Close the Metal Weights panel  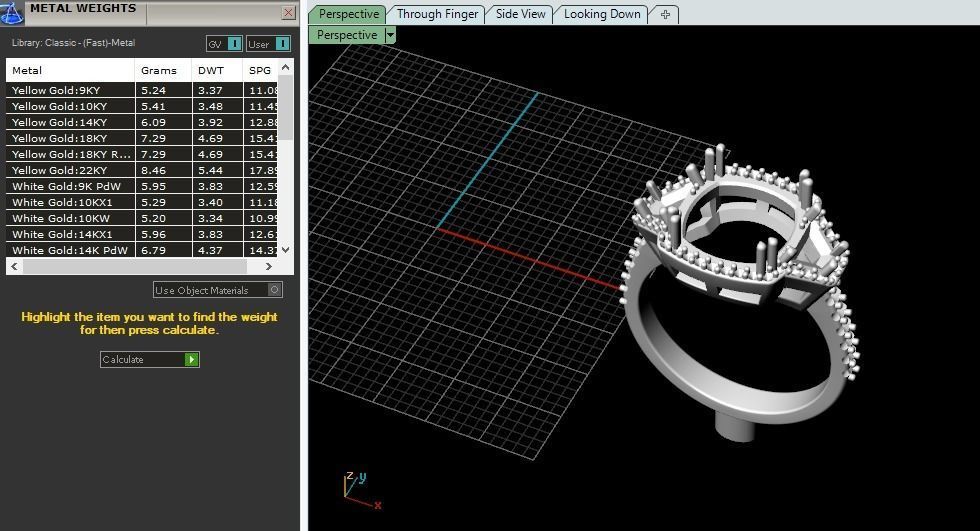[288, 12]
